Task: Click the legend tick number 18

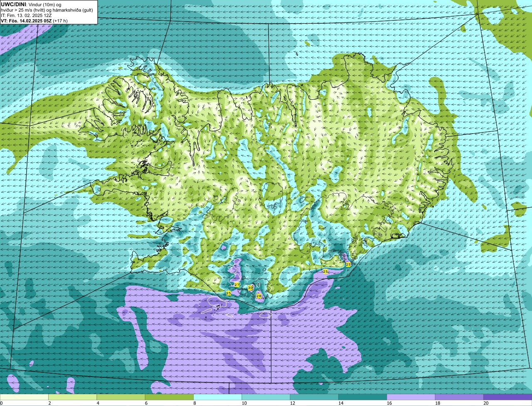Action: (437, 403)
